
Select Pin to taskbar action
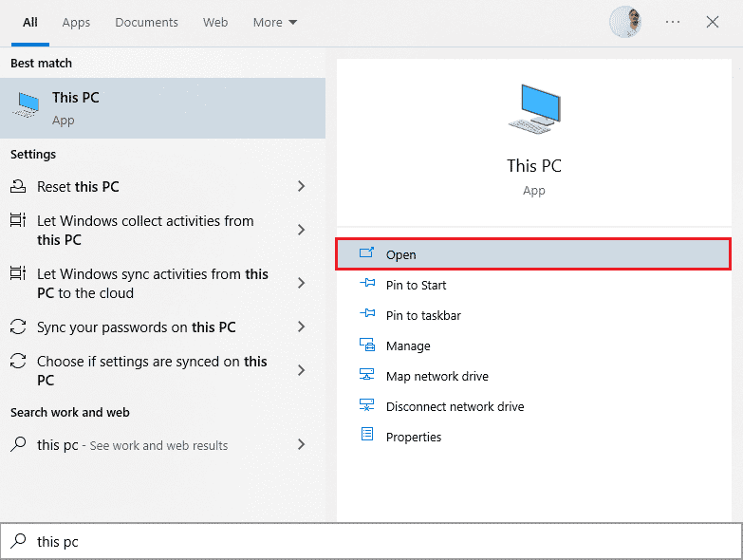(x=533, y=315)
